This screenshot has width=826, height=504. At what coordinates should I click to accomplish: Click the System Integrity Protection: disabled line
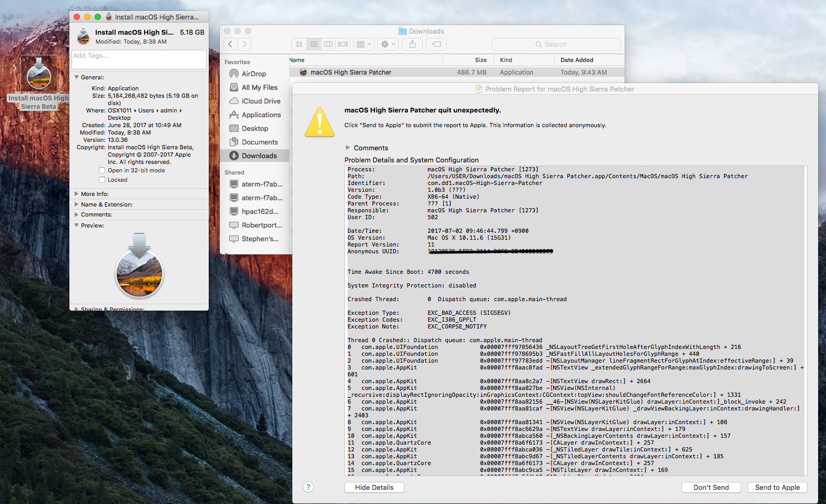click(x=412, y=285)
